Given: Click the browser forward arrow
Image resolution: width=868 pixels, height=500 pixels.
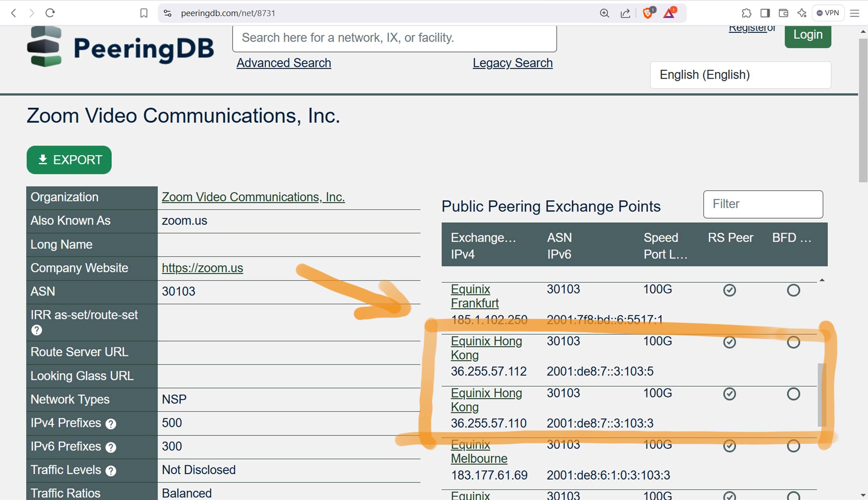Looking at the screenshot, I should click(x=32, y=13).
